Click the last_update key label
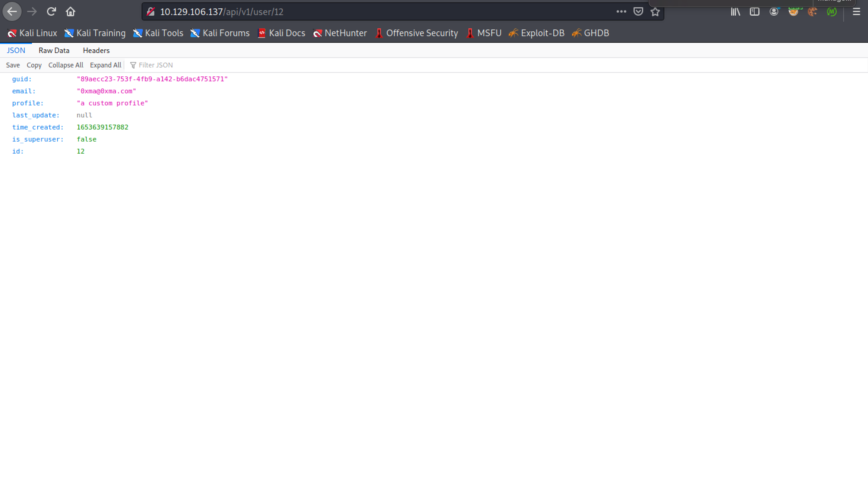Viewport: 868px width, 486px height. 36,115
